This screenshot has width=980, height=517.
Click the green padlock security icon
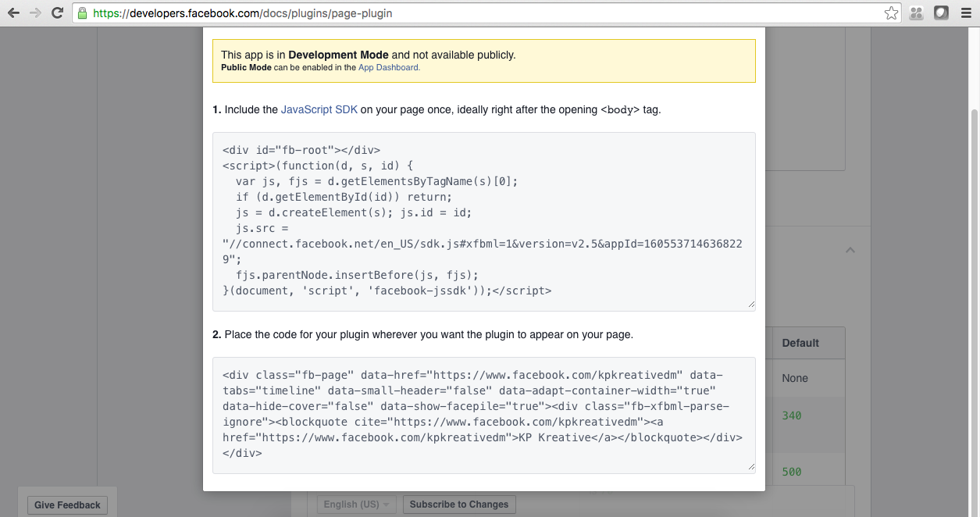point(83,13)
